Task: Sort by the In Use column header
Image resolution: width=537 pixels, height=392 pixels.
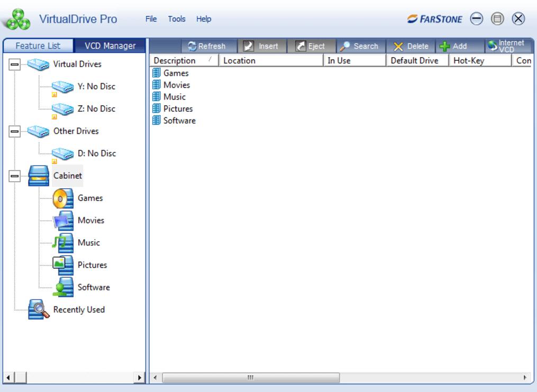Action: point(354,61)
